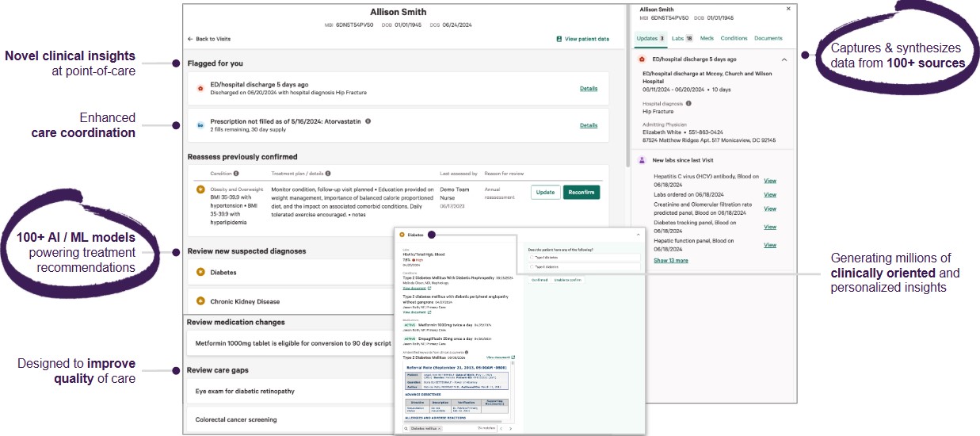Select the Type II diabetes radio option
This screenshot has height=436, width=980.
click(x=531, y=267)
